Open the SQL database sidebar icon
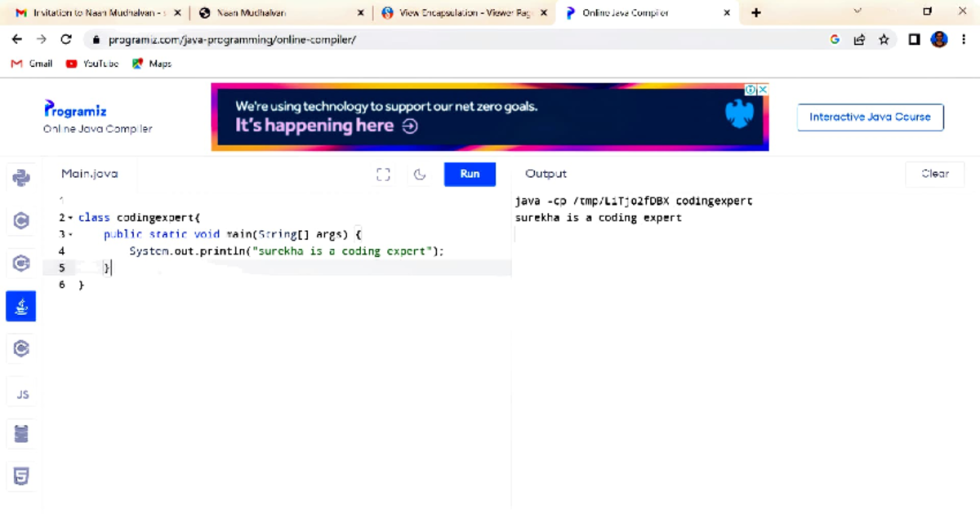The image size is (980, 514). tap(21, 434)
